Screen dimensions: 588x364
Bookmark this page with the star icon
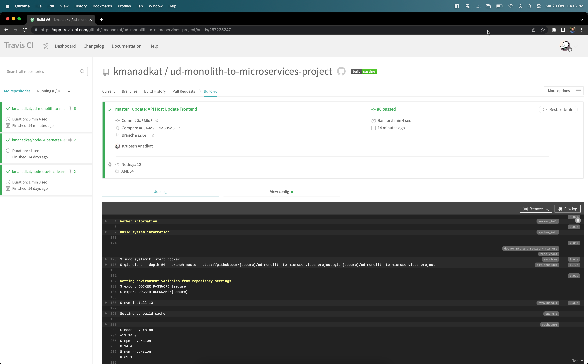coord(543,30)
